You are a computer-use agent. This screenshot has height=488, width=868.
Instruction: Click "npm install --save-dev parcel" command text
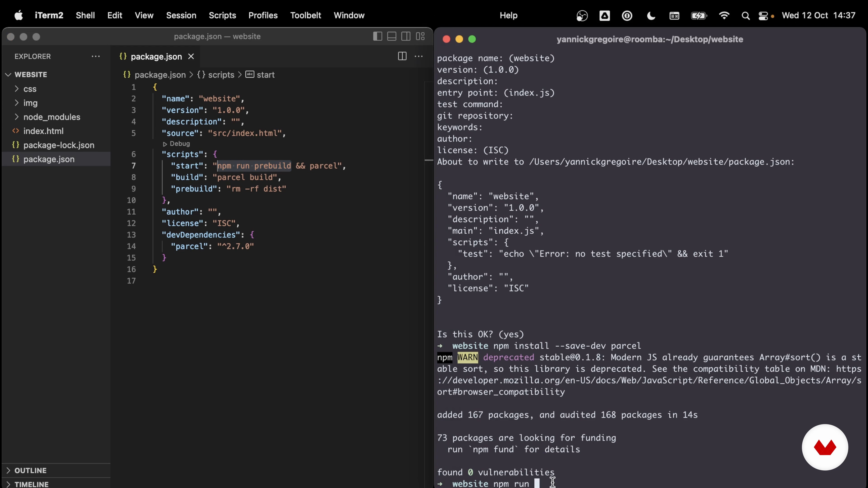[x=567, y=346]
